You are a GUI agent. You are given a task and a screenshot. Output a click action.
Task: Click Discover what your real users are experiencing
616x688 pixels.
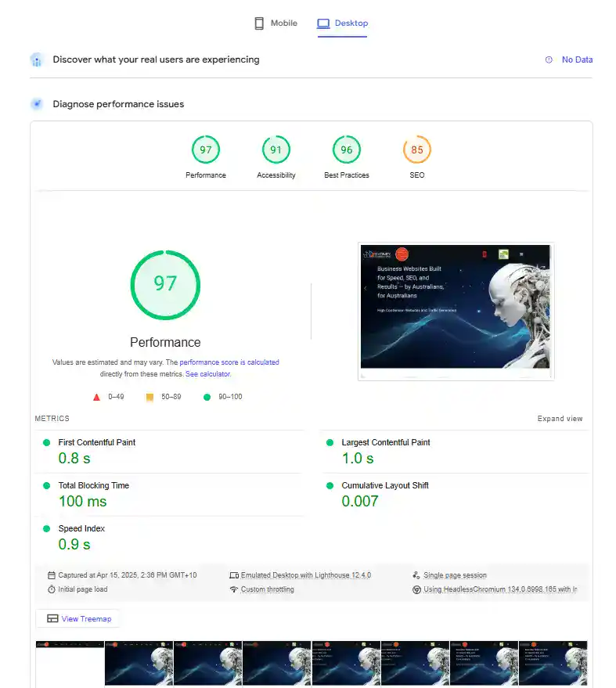pos(157,59)
